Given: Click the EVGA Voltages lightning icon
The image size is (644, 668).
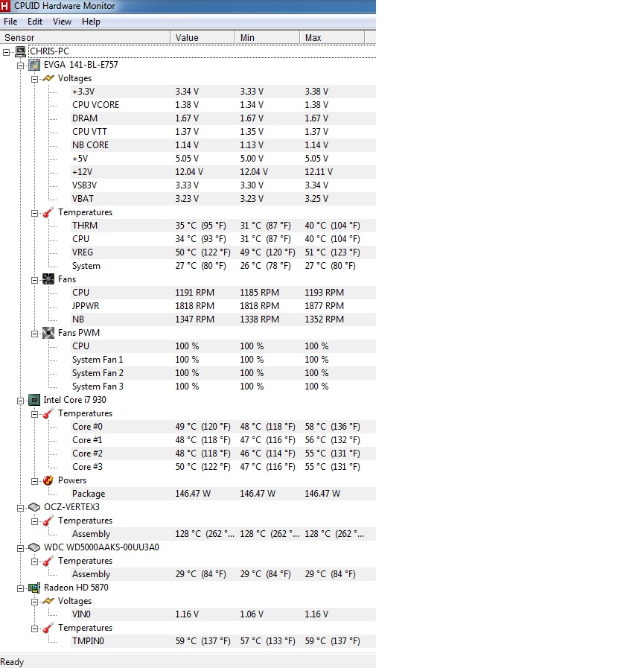Looking at the screenshot, I should (48, 78).
